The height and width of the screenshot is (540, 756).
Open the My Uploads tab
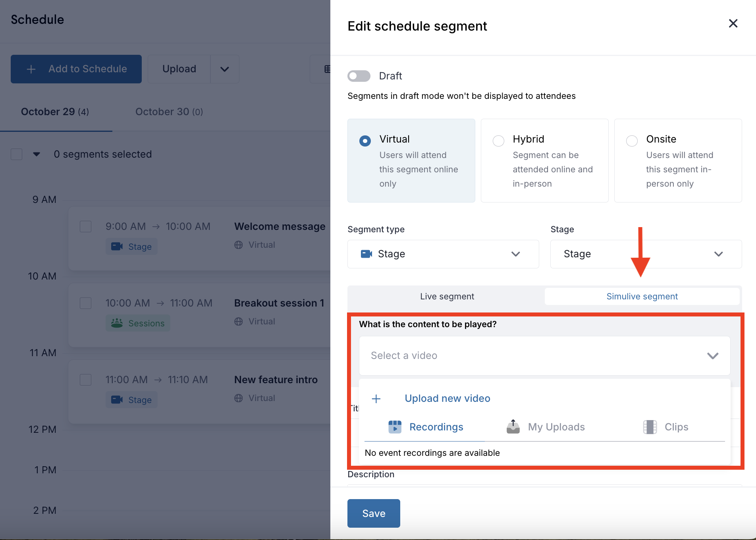click(545, 427)
